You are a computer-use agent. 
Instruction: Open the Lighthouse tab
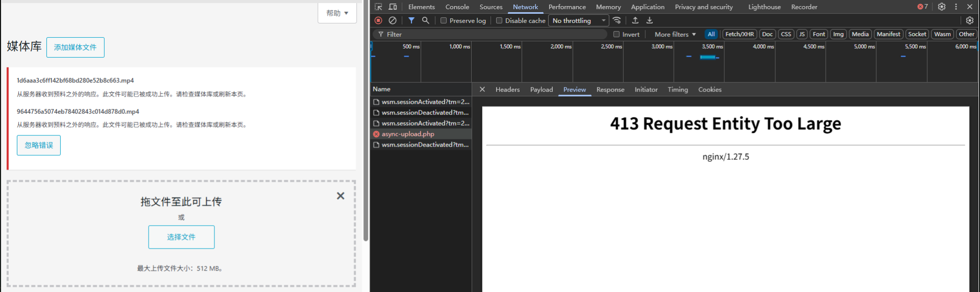pyautogui.click(x=765, y=7)
